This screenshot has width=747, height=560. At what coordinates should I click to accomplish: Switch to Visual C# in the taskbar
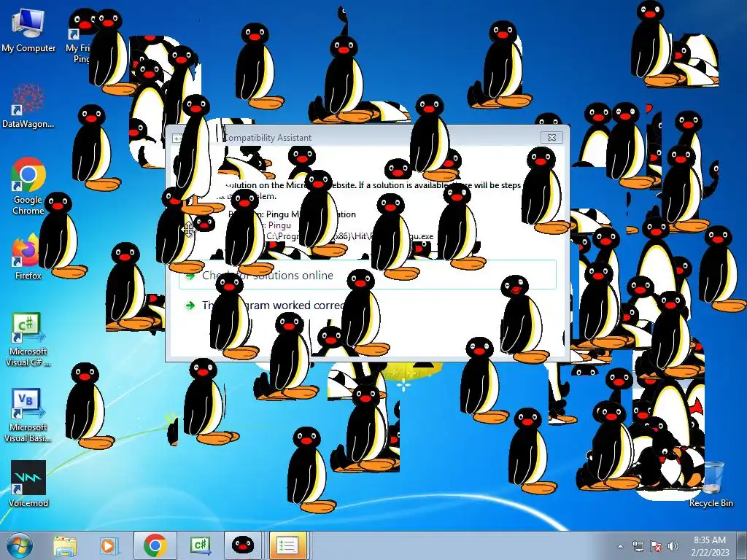[200, 545]
